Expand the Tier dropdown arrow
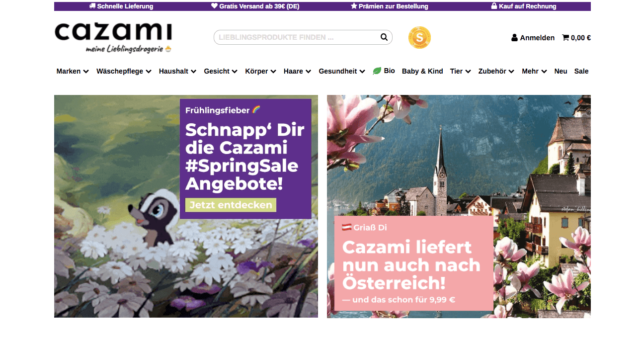Viewport: 644px width, 345px height. [468, 72]
